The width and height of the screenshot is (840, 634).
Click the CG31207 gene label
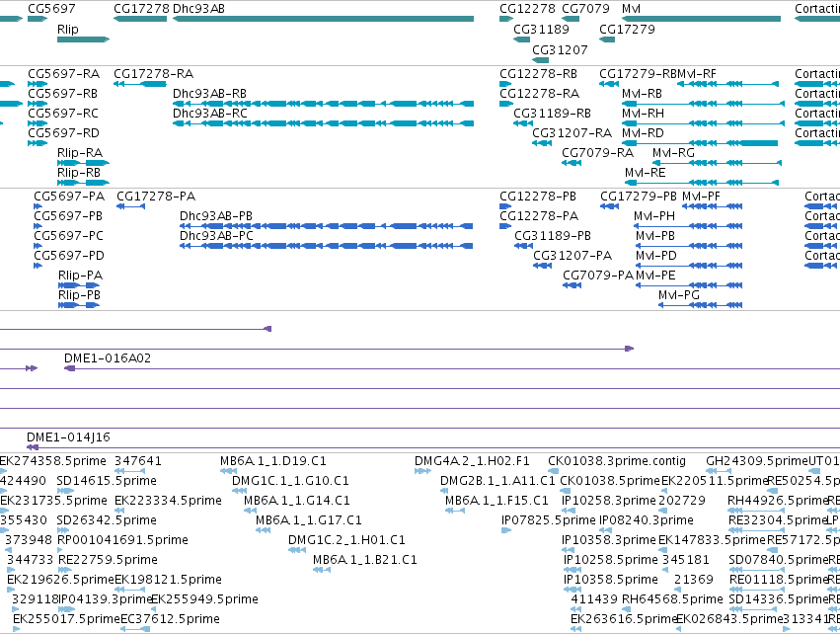point(560,49)
